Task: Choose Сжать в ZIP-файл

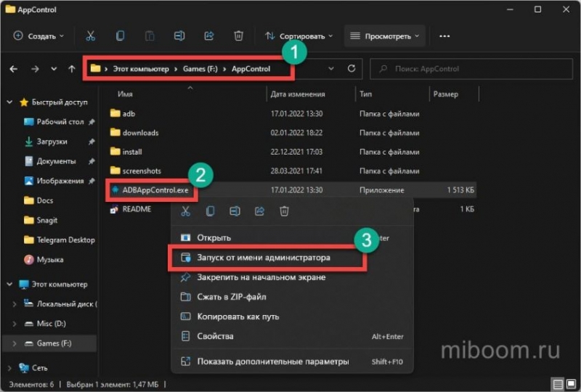Action: (292, 297)
